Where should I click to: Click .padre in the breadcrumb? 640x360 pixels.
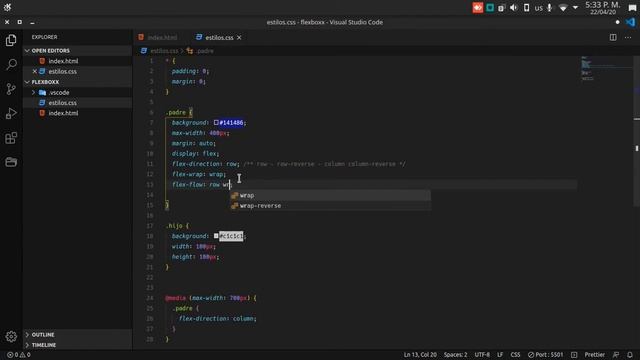205,51
